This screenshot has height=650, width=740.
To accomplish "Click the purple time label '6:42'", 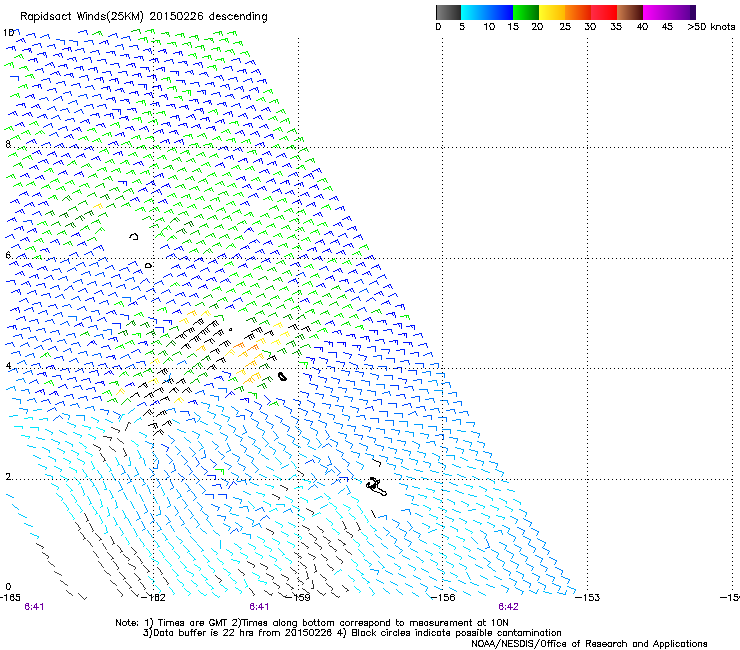I will point(508,607).
